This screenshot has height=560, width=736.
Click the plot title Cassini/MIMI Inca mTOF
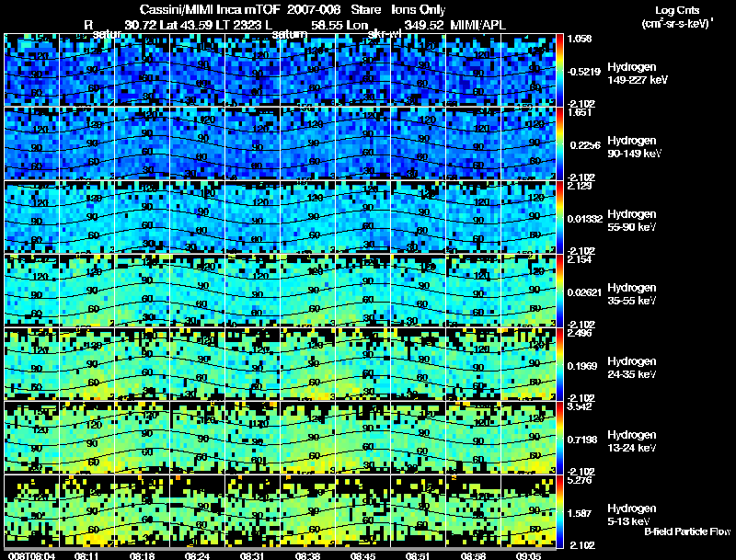(210, 9)
